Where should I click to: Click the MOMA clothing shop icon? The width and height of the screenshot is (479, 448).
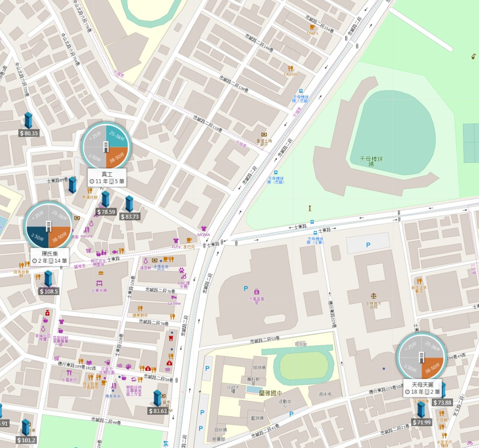pyautogui.click(x=204, y=229)
